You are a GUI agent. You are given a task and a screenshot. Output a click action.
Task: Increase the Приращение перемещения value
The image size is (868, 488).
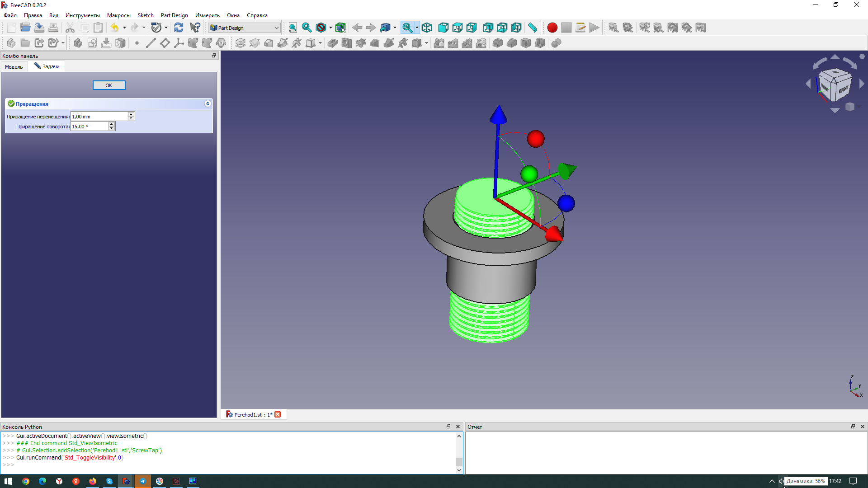(x=131, y=114)
